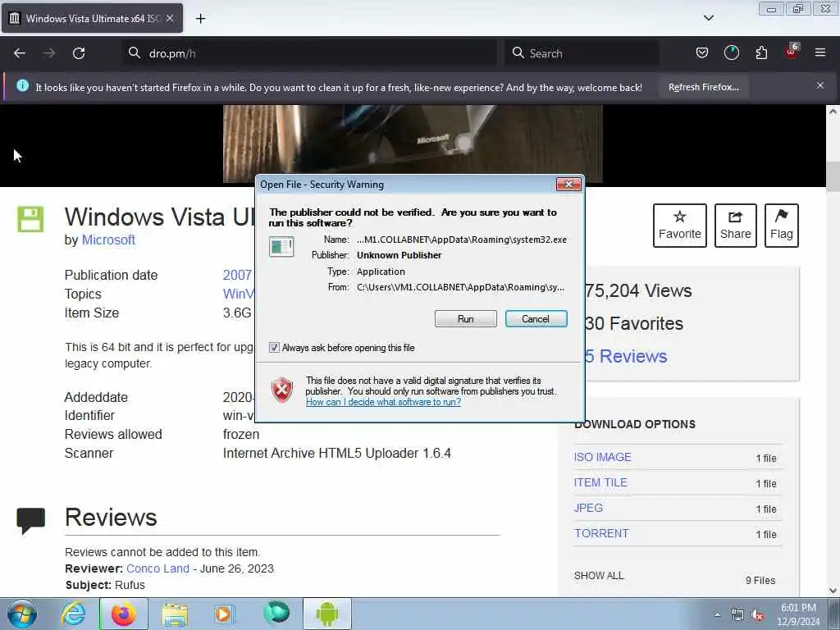Close the Open File - Security Warning dialog
Screen dimensions: 840x630
coord(568,185)
